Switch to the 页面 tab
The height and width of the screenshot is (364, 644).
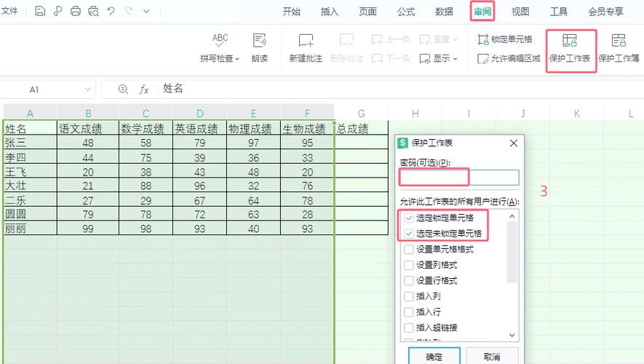pyautogui.click(x=367, y=12)
